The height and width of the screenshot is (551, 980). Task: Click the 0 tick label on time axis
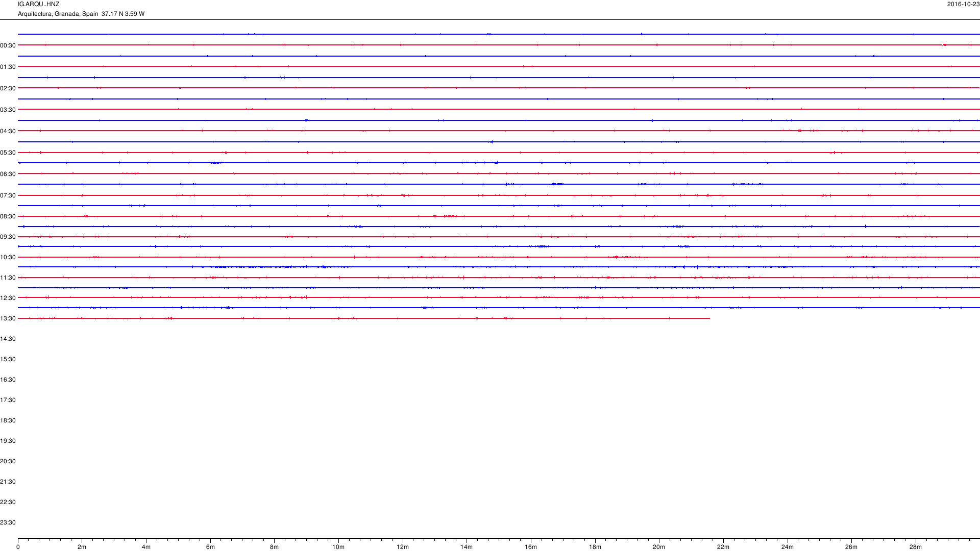click(18, 547)
